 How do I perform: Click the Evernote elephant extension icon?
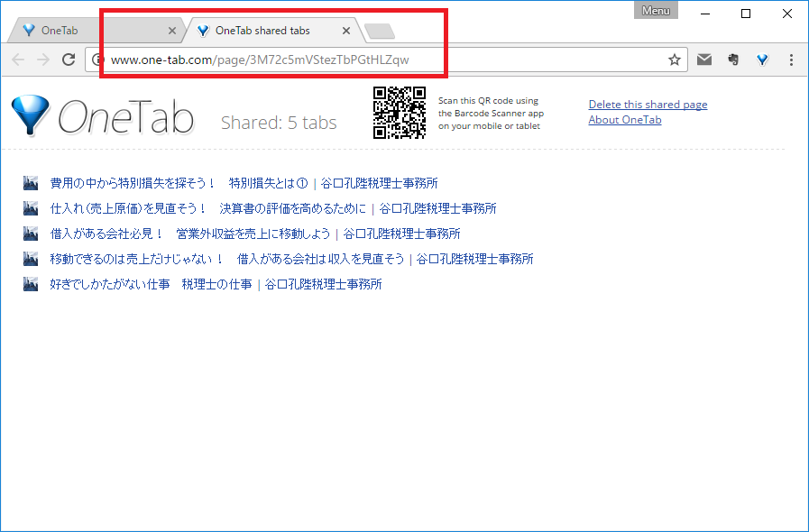734,60
